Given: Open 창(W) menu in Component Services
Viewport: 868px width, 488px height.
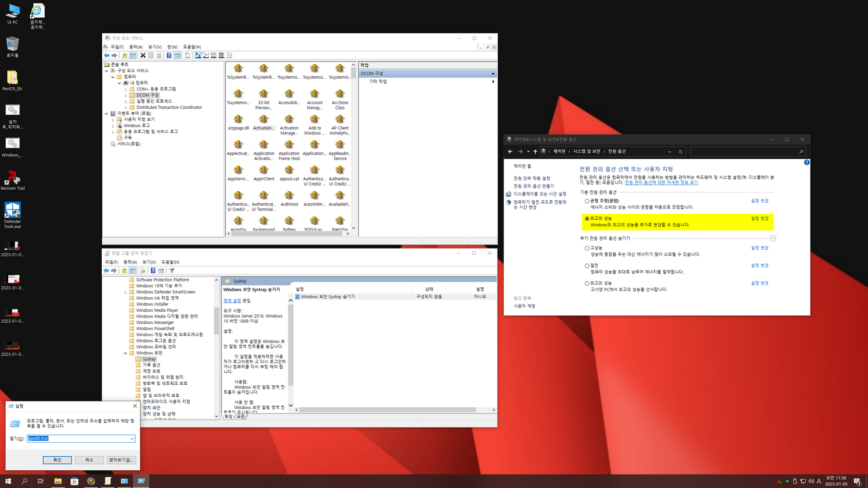Looking at the screenshot, I should coord(172,47).
